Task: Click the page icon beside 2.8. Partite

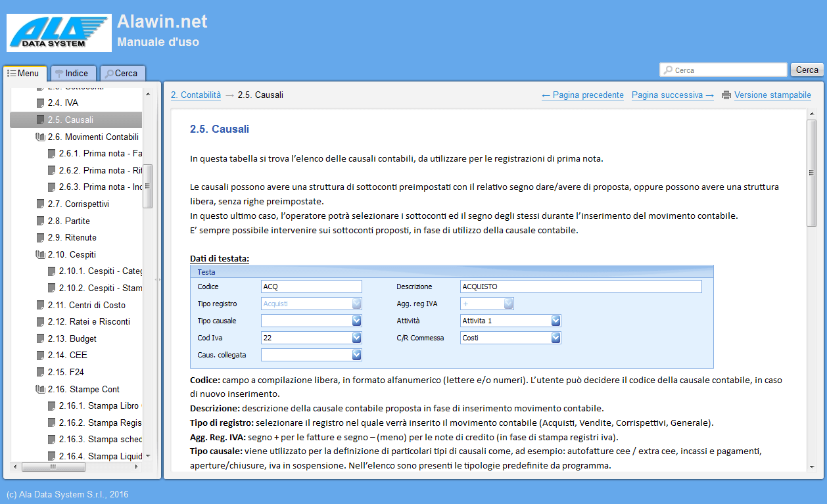Action: click(41, 221)
